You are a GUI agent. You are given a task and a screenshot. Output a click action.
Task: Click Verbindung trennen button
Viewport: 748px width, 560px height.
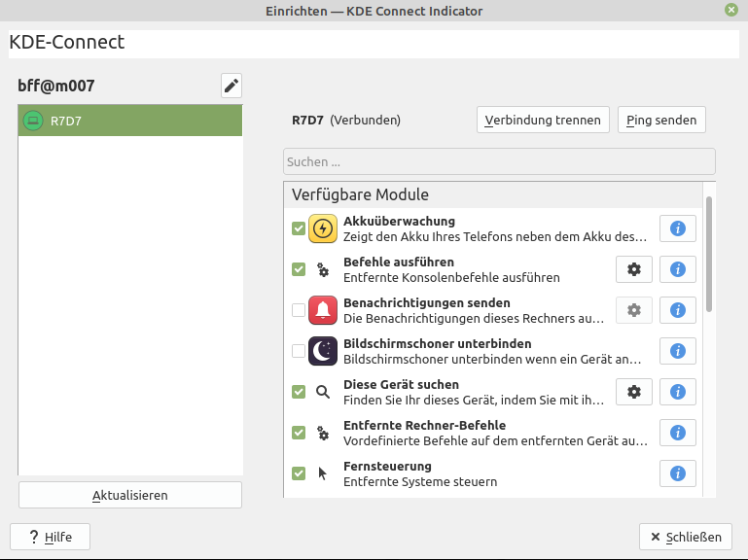(543, 120)
